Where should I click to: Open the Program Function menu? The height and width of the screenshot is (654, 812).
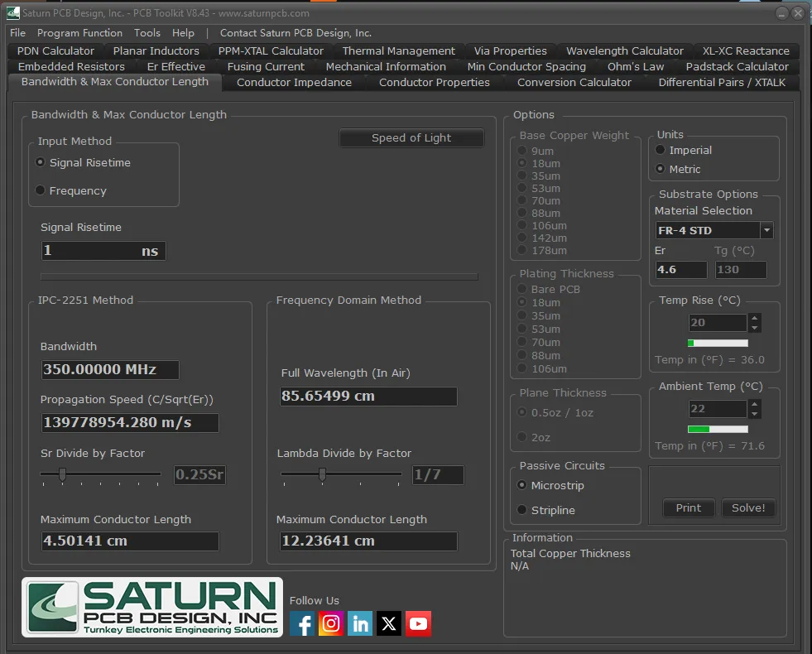click(x=79, y=33)
